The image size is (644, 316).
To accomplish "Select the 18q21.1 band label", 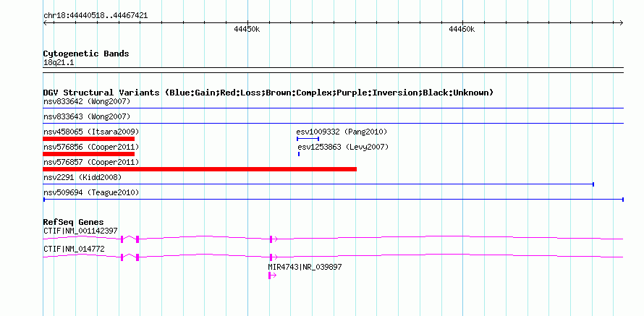I will [x=59, y=63].
